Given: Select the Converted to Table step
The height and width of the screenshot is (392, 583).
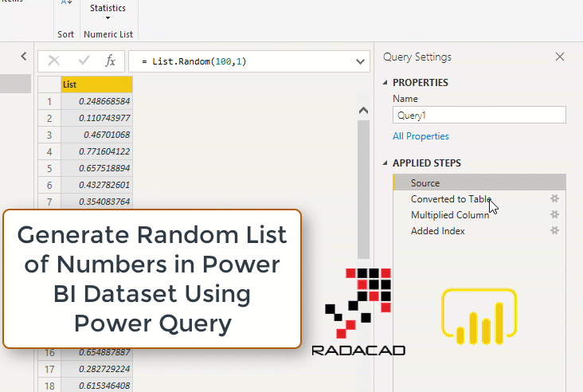Looking at the screenshot, I should 479,199.
